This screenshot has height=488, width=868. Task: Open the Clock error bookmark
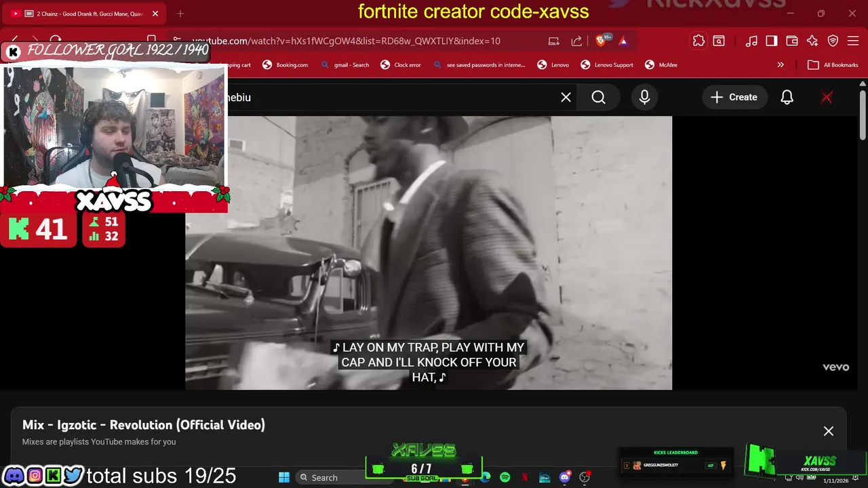(401, 65)
